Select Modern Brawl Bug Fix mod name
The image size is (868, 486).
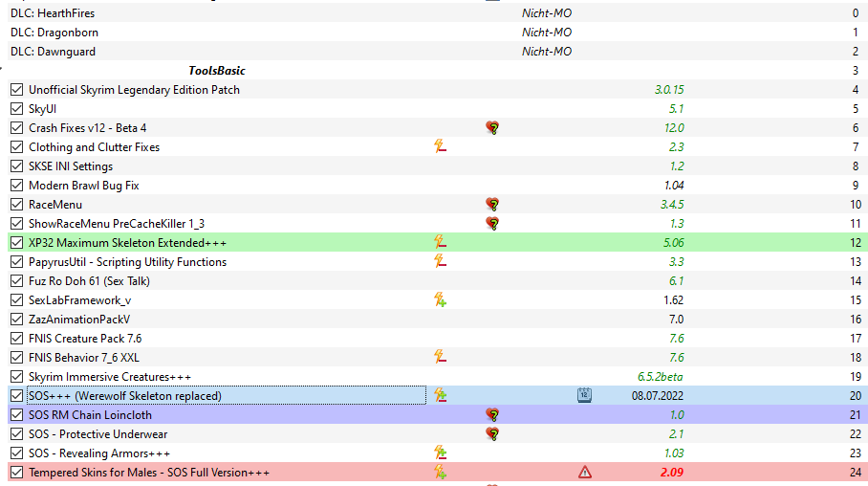tap(83, 185)
